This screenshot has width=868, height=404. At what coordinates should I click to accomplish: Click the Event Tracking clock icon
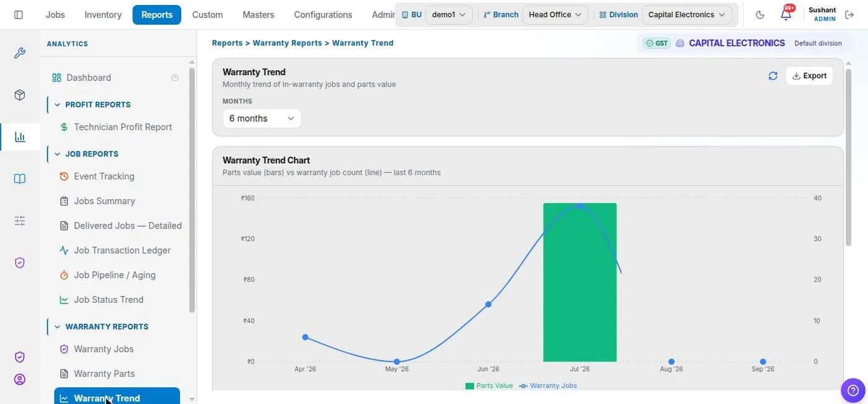tap(64, 176)
